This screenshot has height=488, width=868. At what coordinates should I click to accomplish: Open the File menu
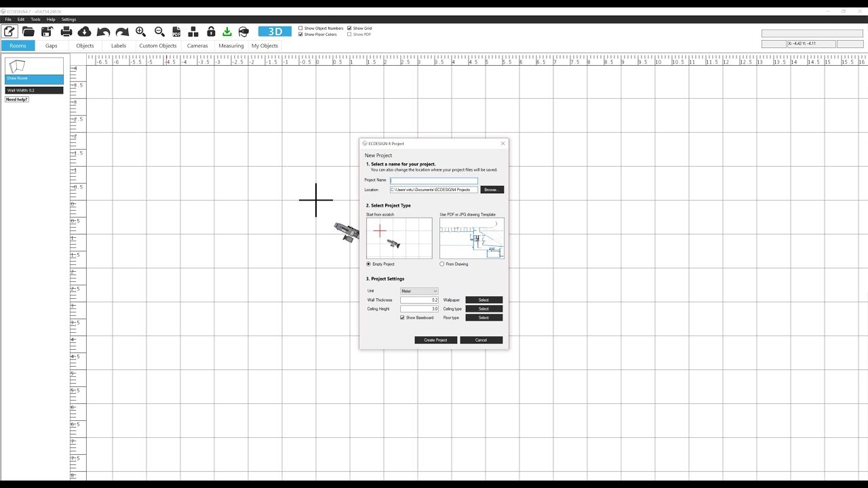(x=8, y=20)
